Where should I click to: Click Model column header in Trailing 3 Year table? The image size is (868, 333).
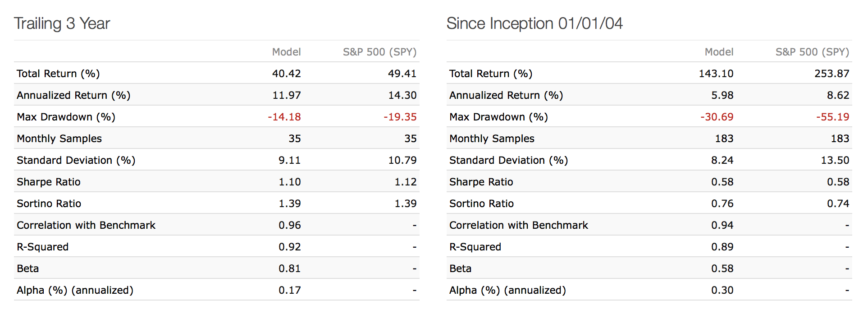(286, 52)
